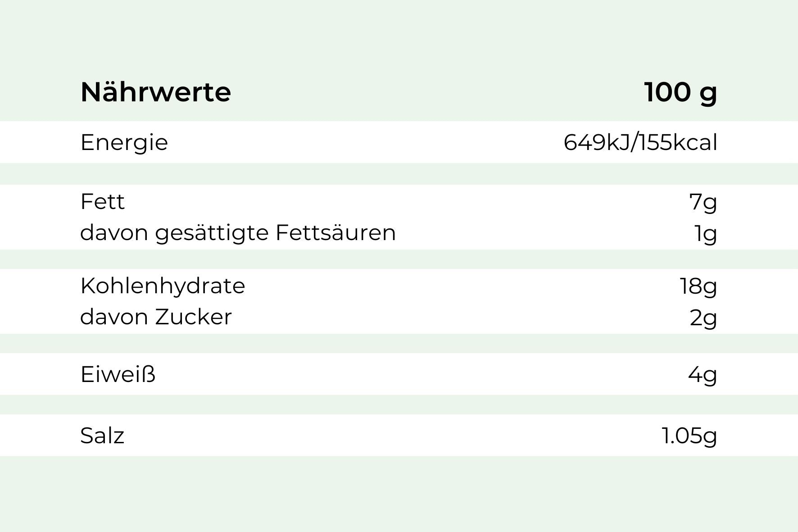The width and height of the screenshot is (798, 532).
Task: Click the 18g carbohydrate value
Action: click(x=698, y=286)
